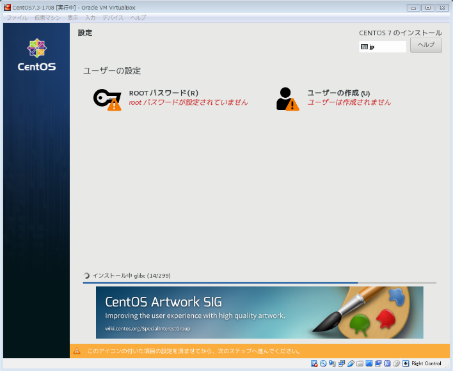Click the display status bar icon

tap(369, 363)
